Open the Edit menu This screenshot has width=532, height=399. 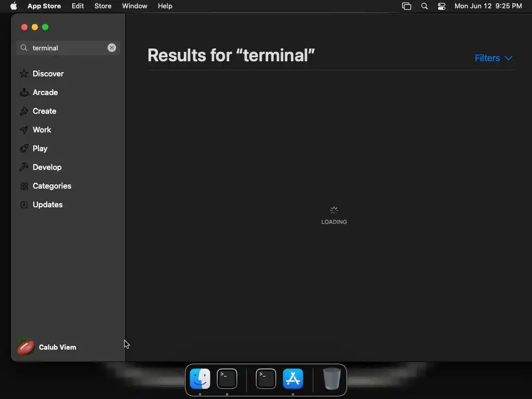78,6
